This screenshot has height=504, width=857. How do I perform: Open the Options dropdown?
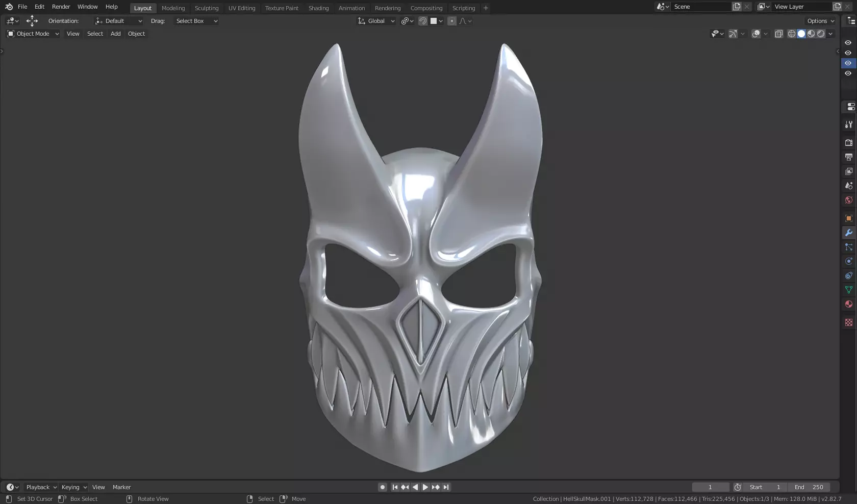tap(821, 21)
